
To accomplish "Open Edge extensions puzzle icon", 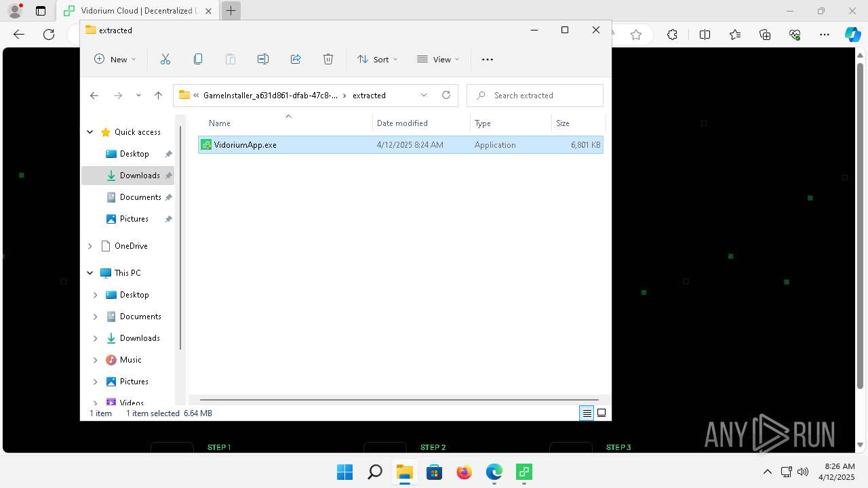I will pyautogui.click(x=672, y=35).
